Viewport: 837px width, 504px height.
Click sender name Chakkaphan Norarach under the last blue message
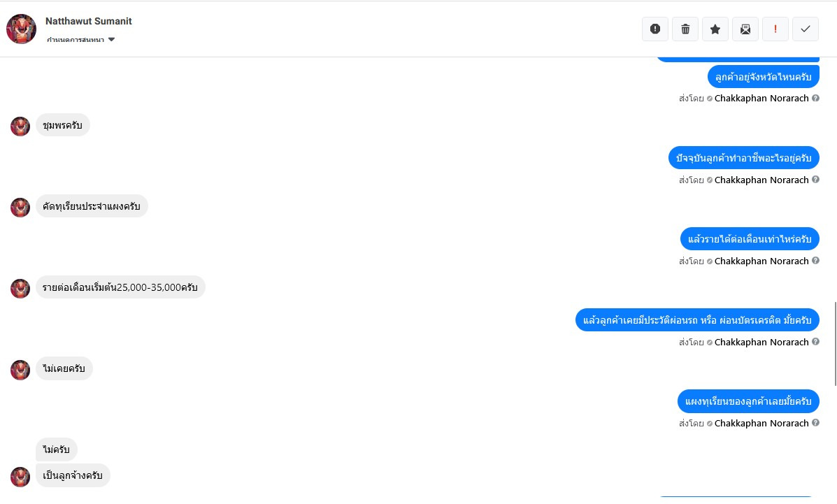761,424
